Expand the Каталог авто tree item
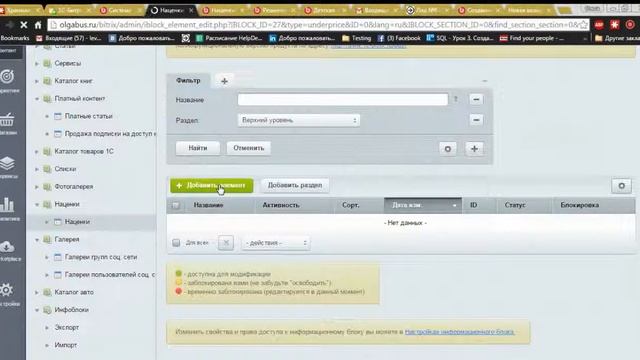Viewport: 640px width, 360px height. pyautogui.click(x=37, y=293)
